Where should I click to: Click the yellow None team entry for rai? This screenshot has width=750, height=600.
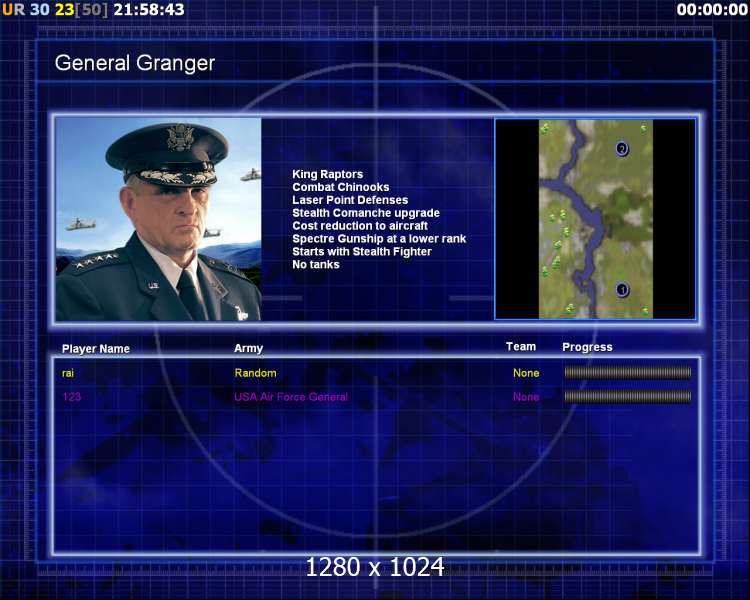click(x=526, y=373)
